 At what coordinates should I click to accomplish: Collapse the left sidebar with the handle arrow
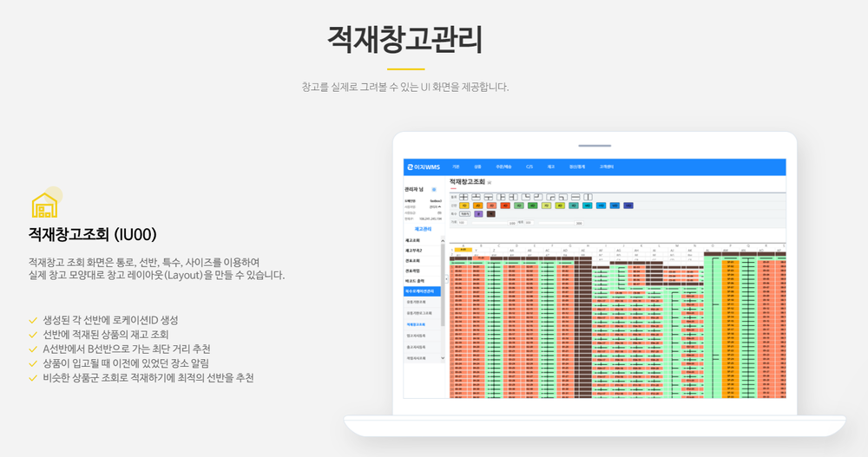446,279
